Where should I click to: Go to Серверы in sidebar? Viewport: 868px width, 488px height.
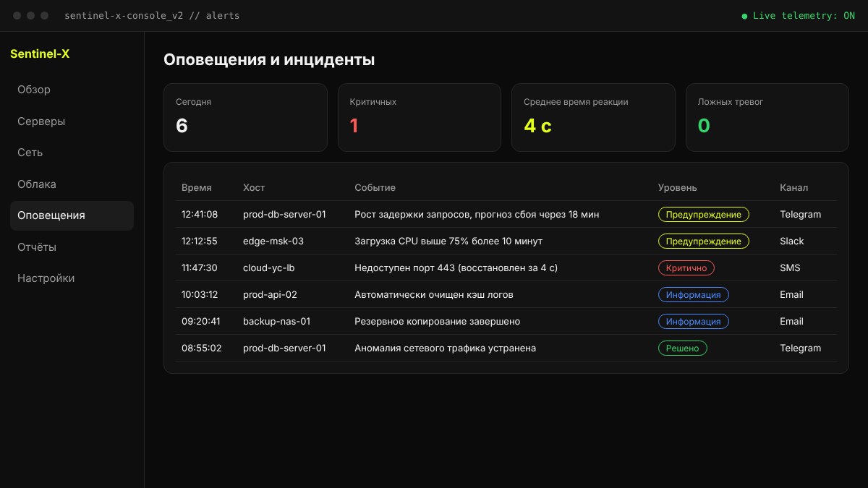(x=72, y=121)
